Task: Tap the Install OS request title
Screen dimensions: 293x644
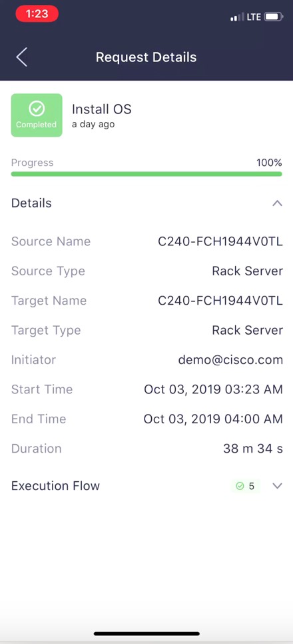Action: 101,109
